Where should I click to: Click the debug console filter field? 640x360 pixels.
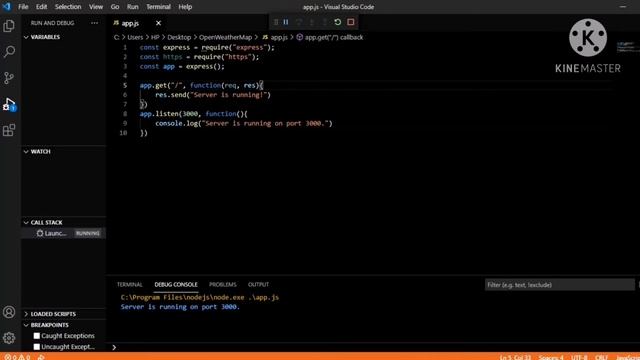click(559, 285)
